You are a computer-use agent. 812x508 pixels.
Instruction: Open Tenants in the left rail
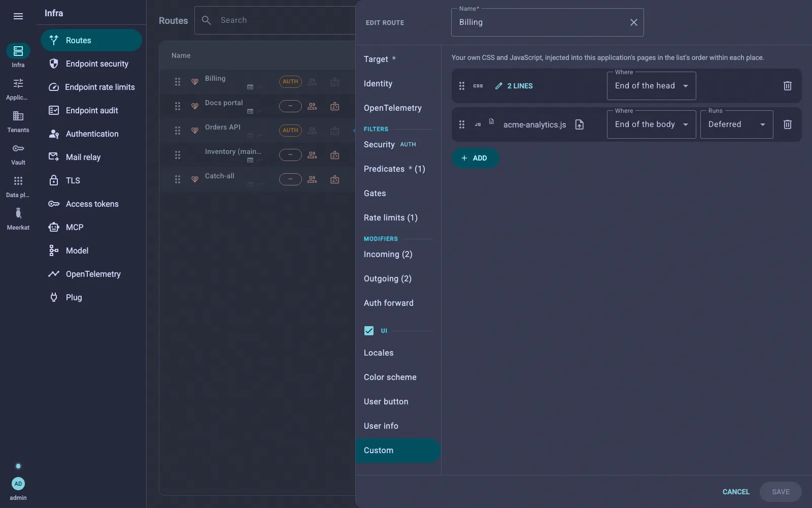pyautogui.click(x=18, y=121)
